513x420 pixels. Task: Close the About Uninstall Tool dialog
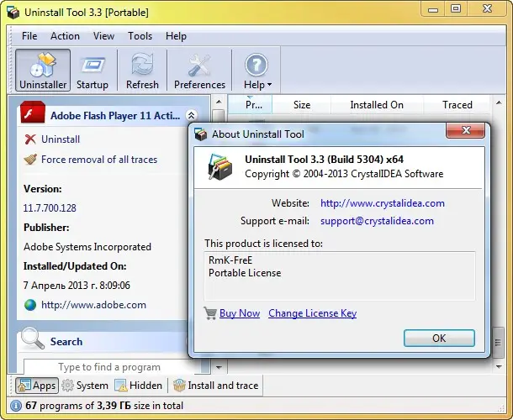click(x=466, y=130)
